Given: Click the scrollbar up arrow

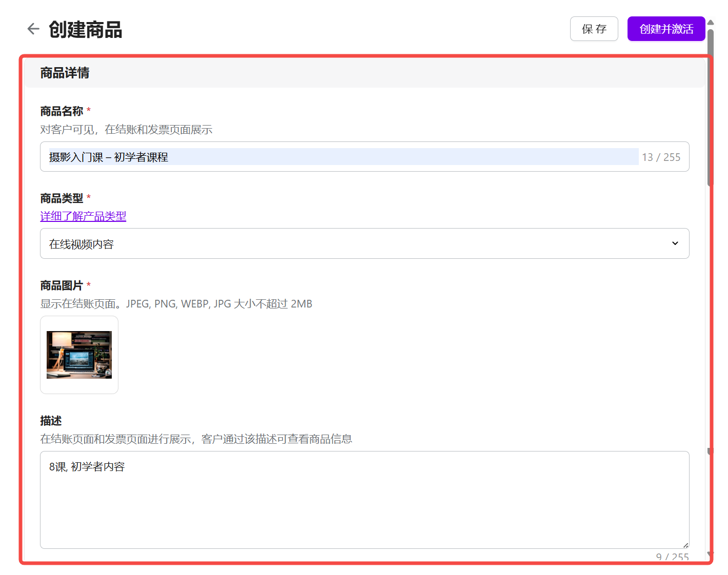Looking at the screenshot, I should 711,23.
